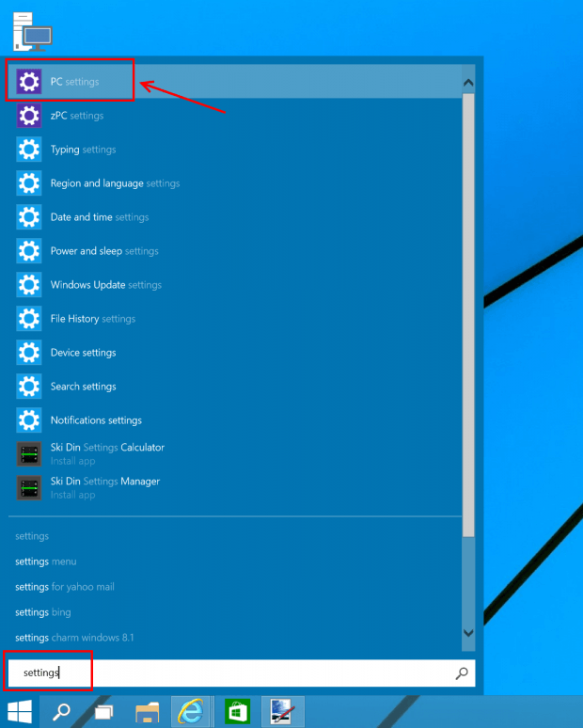Choose 'settings menu' suggestion

[45, 562]
